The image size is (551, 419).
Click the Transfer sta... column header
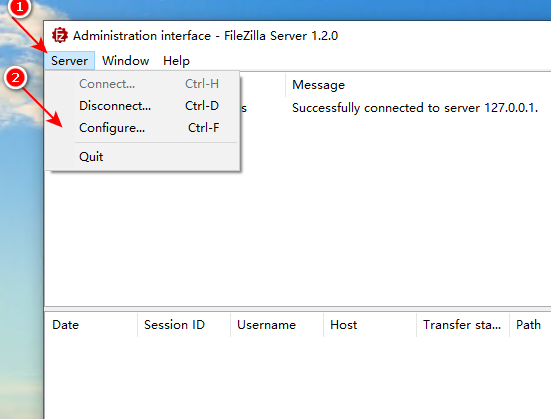(463, 325)
